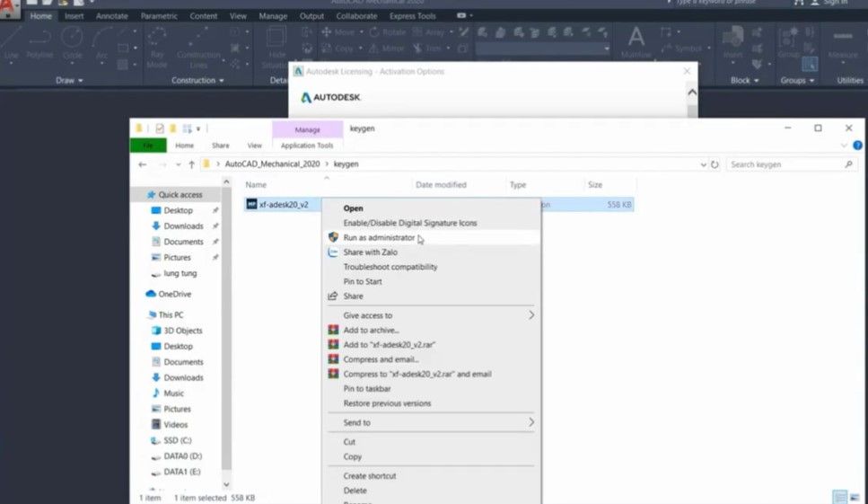
Task: Open the lung tung folder
Action: click(180, 273)
